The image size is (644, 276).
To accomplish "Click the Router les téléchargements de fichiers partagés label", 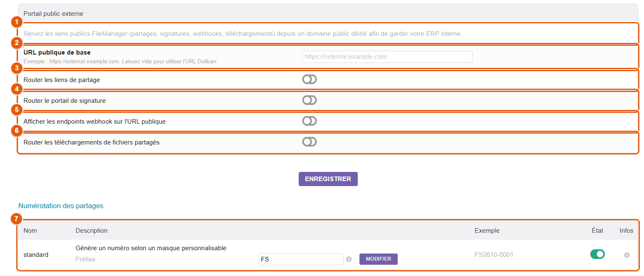I will 92,142.
